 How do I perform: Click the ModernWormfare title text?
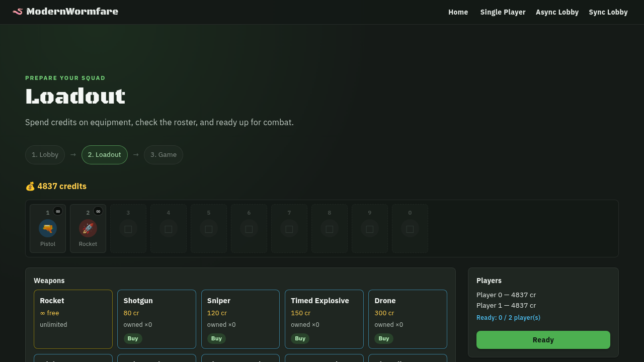(72, 12)
